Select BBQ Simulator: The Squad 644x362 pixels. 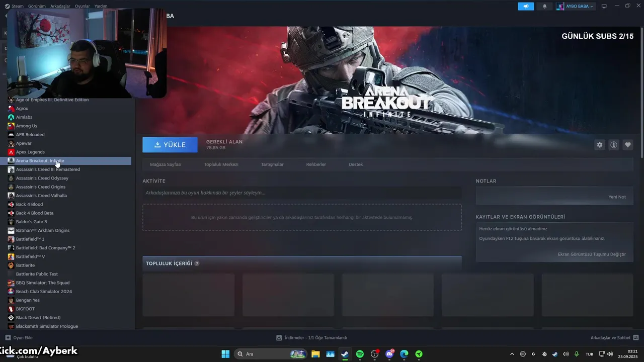coord(42,283)
